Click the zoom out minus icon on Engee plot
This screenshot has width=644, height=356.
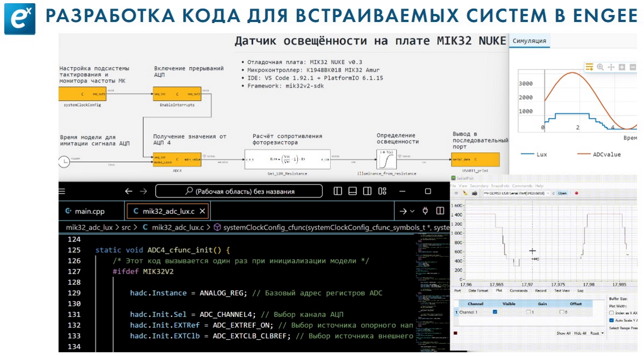633,67
